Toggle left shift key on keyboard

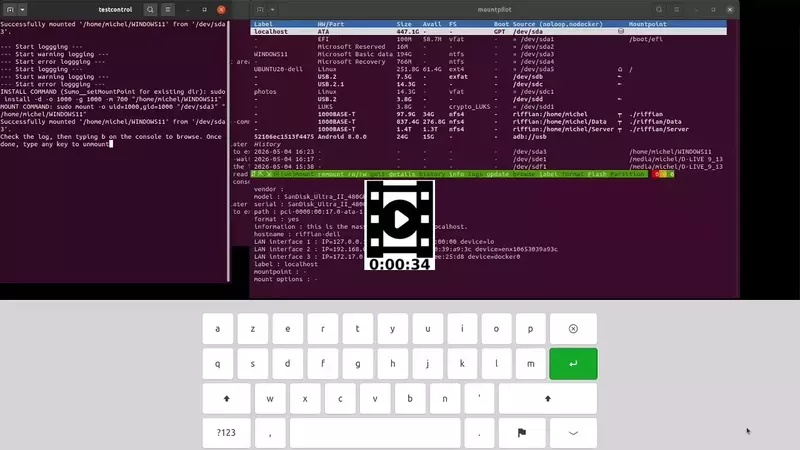click(227, 398)
